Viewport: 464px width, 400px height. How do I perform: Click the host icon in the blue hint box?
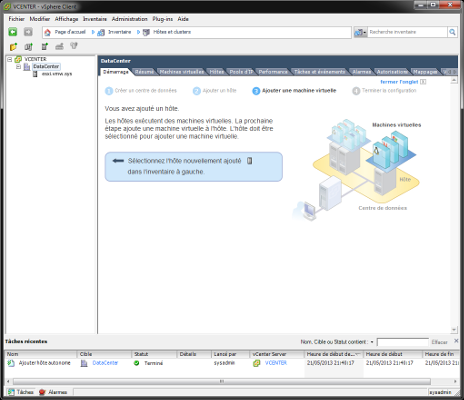(x=249, y=161)
